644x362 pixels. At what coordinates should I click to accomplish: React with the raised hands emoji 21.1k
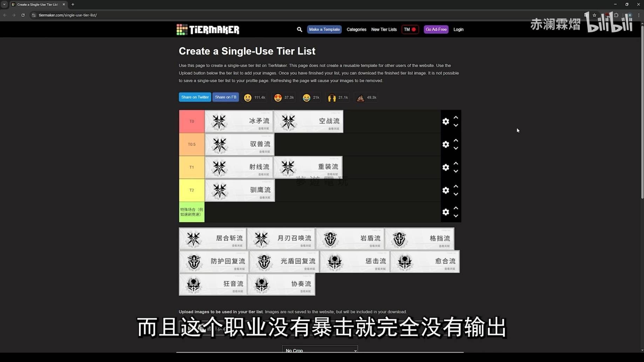click(x=338, y=98)
